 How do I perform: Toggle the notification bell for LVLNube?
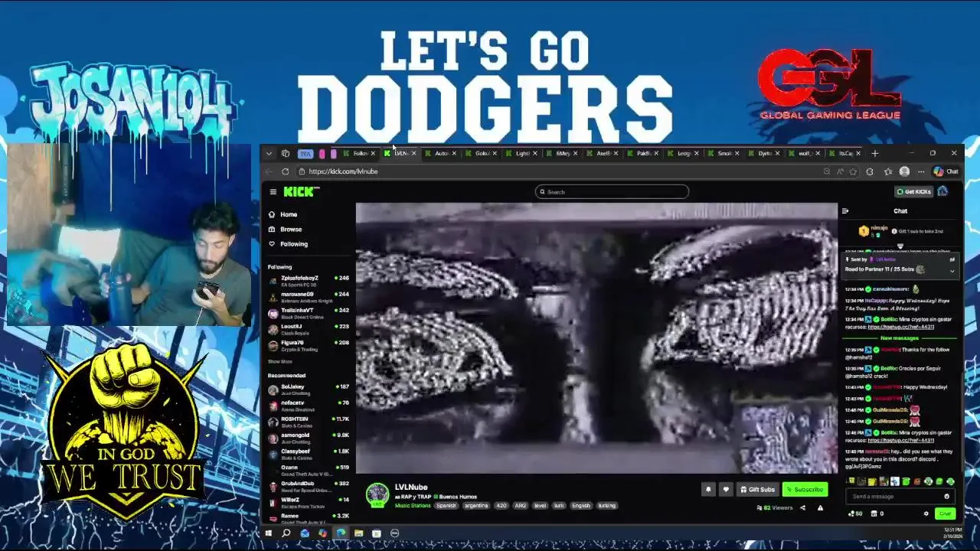[x=708, y=489]
